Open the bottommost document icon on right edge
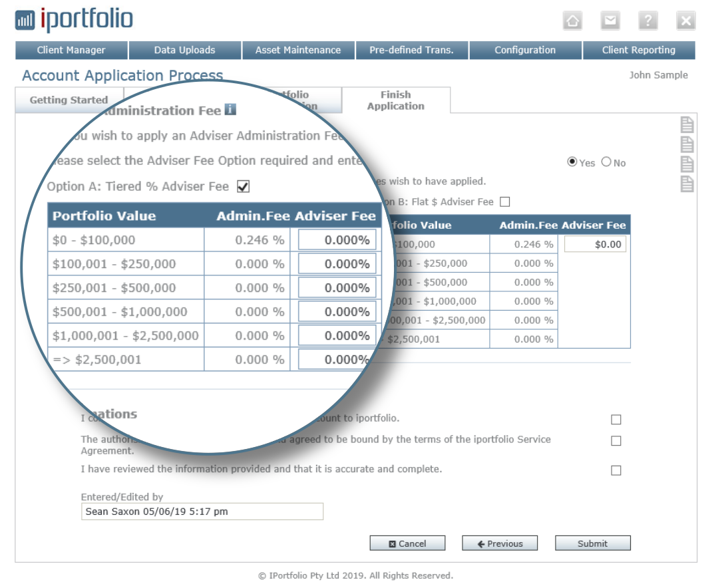The image size is (716, 588). point(687,184)
